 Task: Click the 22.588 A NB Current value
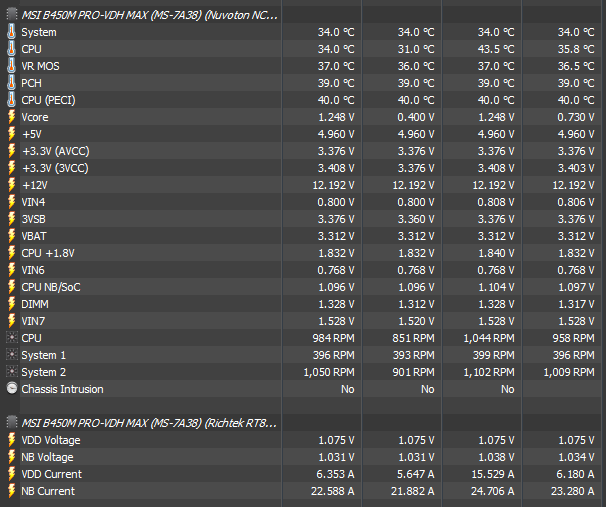click(x=331, y=491)
